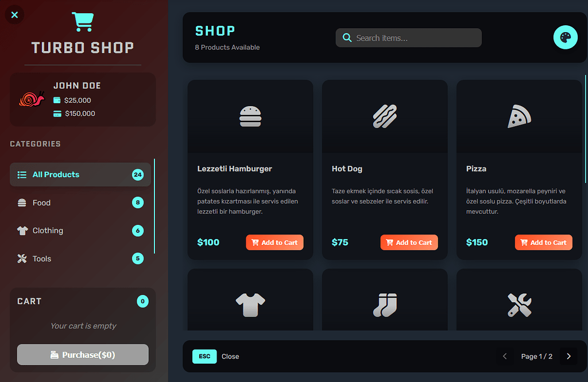Viewport: 588px width, 382px height.
Task: Open the theme palette picker
Action: click(566, 37)
